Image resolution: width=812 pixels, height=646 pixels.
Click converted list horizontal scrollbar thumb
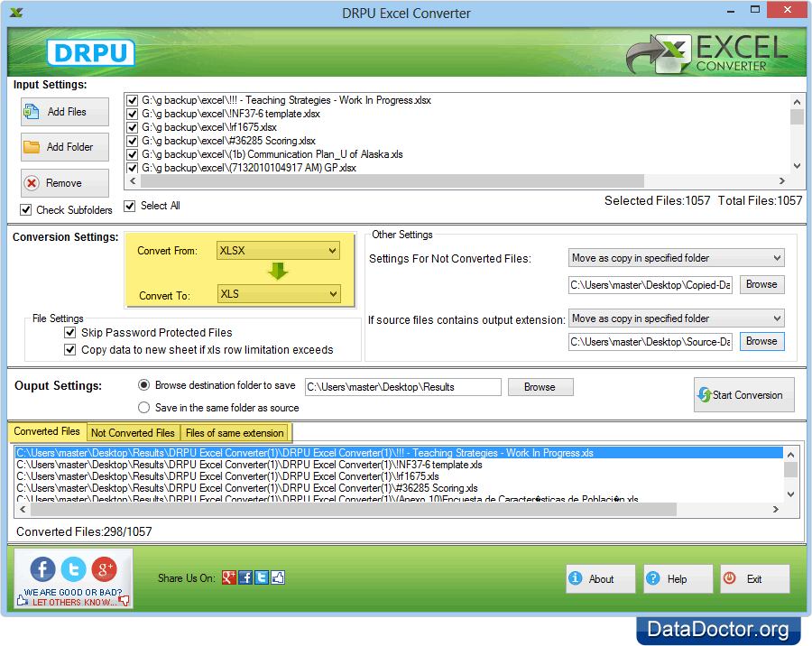point(353,509)
